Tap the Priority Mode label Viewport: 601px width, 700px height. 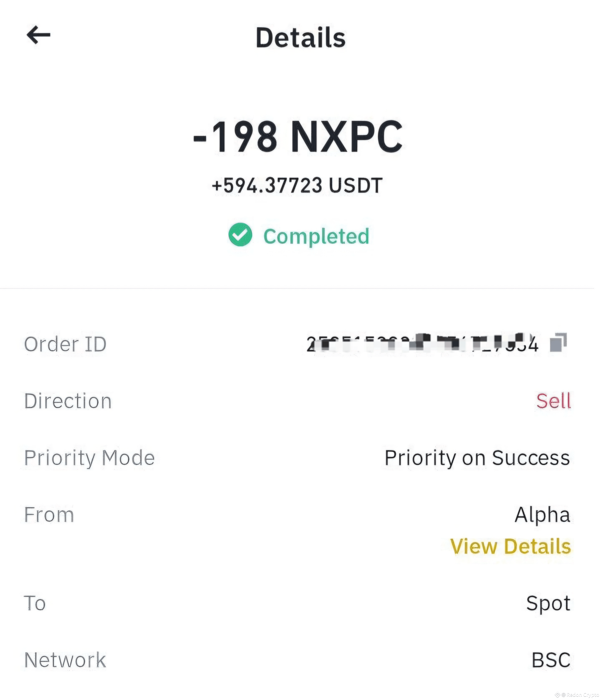coord(90,458)
